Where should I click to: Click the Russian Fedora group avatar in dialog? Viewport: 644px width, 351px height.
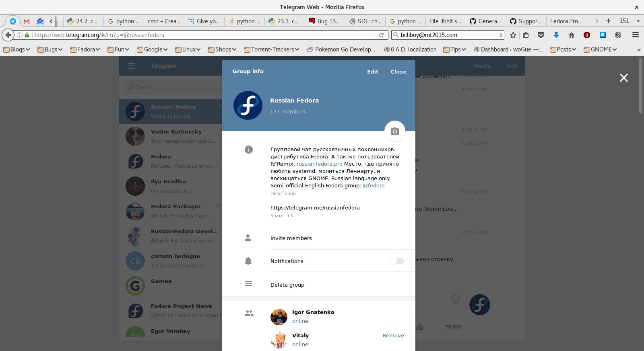248,105
